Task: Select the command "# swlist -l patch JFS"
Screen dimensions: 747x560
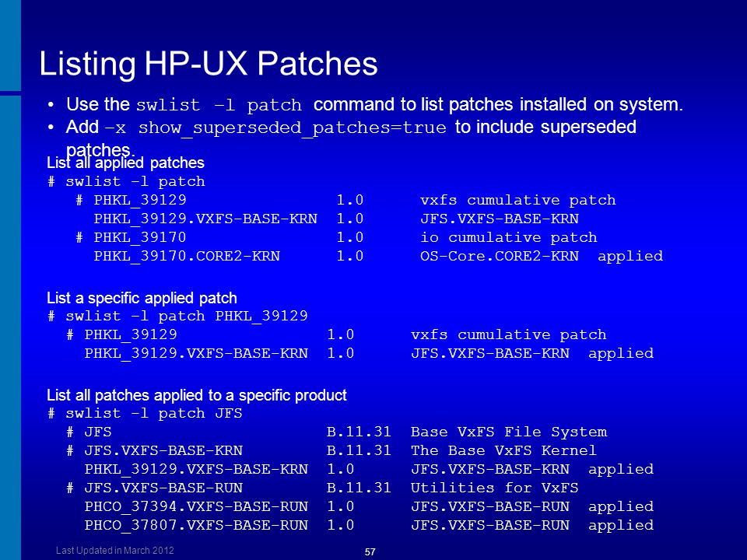Action: pyautogui.click(x=145, y=413)
